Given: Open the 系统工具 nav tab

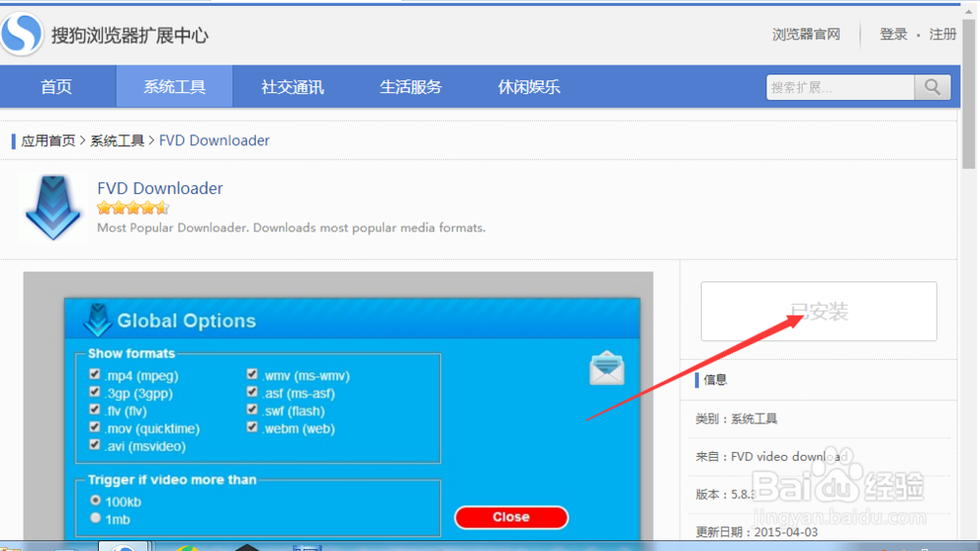Looking at the screenshot, I should click(174, 86).
